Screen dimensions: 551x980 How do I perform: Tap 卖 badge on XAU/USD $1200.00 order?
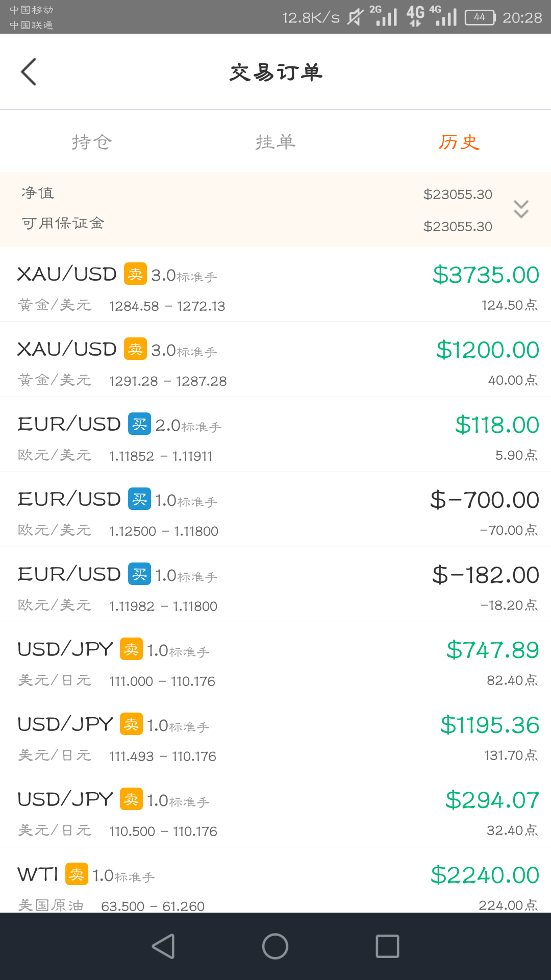tap(135, 349)
